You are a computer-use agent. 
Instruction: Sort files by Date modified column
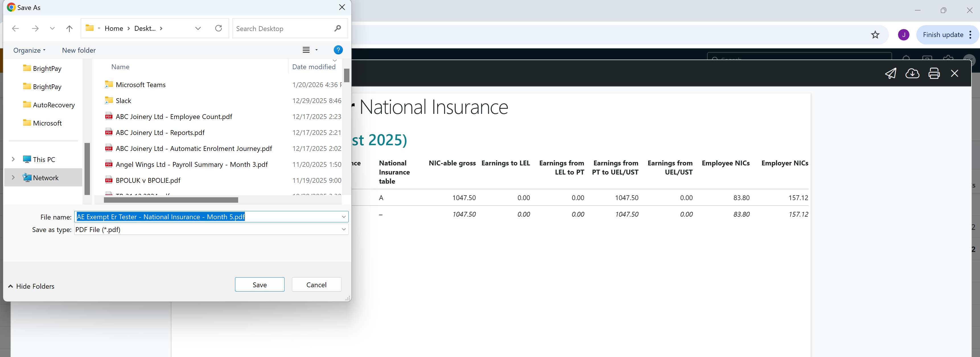pos(314,67)
